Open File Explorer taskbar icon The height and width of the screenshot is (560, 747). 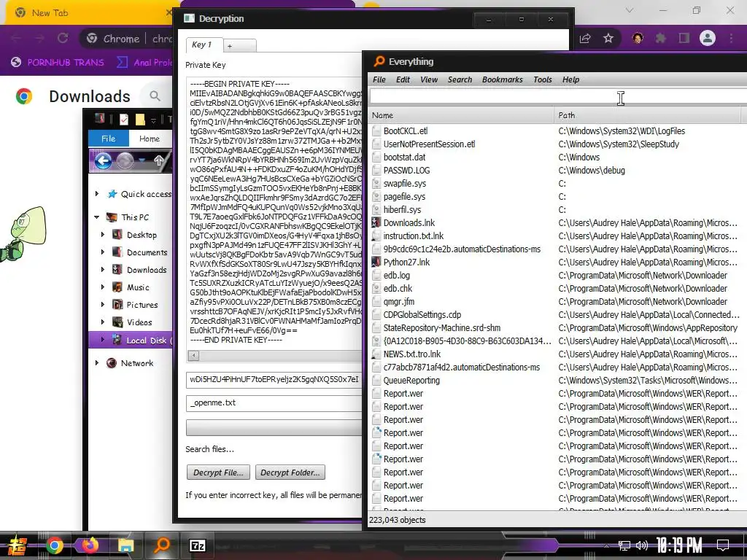pos(125,545)
